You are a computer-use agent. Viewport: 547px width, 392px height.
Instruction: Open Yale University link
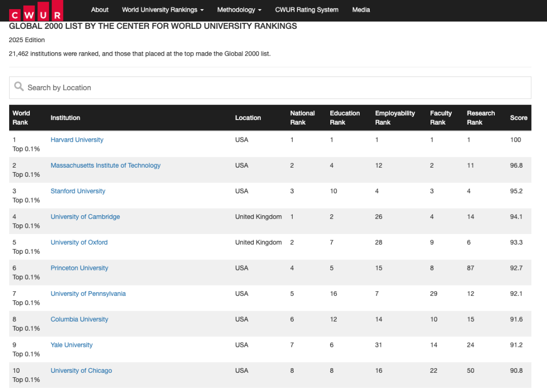[71, 345]
